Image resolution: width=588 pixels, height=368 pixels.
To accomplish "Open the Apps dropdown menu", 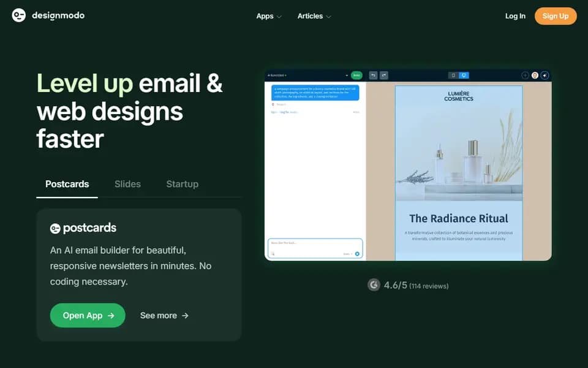I will 268,16.
